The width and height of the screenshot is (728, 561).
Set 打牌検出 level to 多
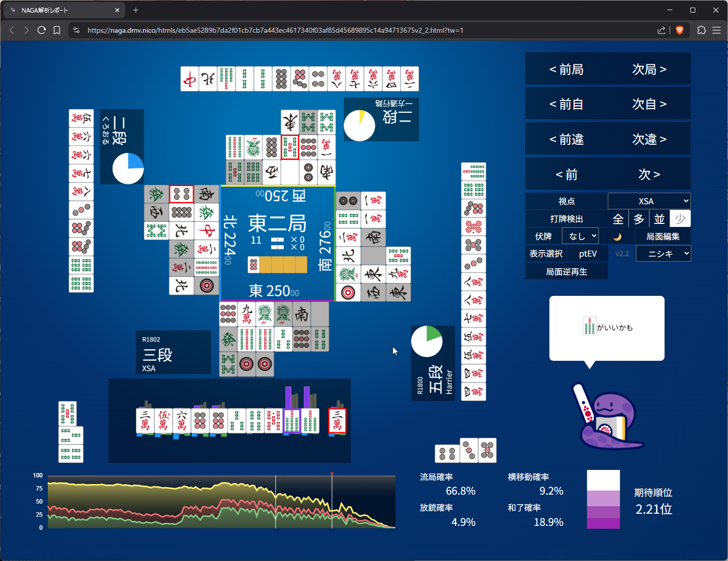click(639, 219)
